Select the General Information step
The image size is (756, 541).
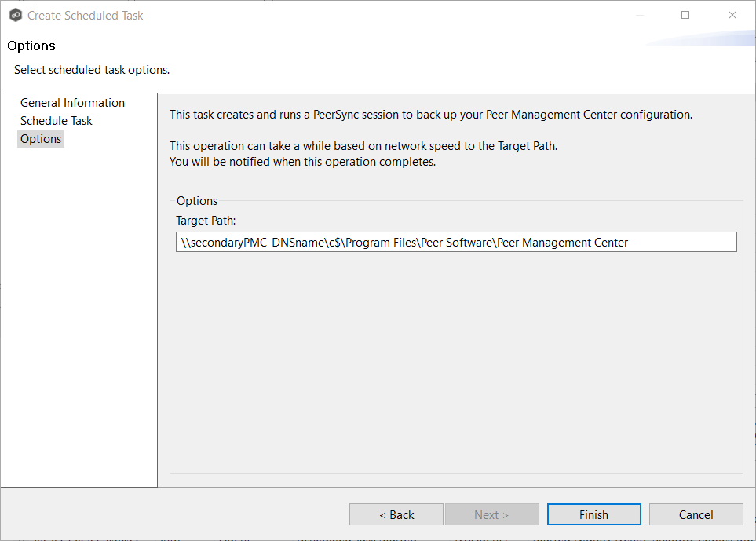(72, 102)
